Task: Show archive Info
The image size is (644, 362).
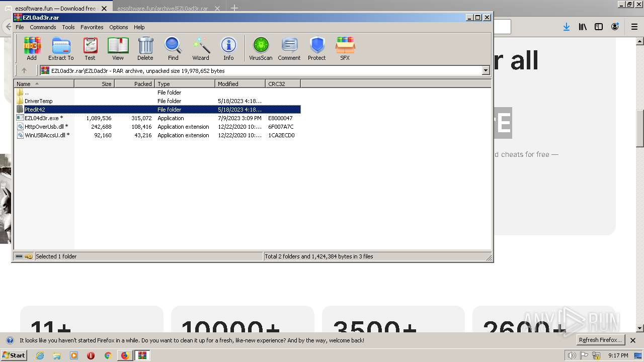Action: coord(228,49)
